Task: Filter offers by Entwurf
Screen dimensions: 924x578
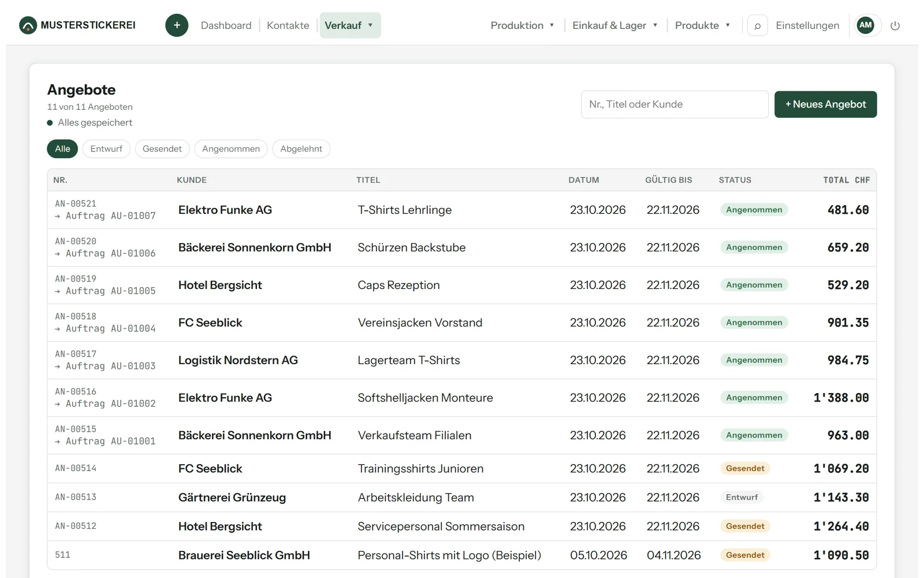Action: point(106,149)
